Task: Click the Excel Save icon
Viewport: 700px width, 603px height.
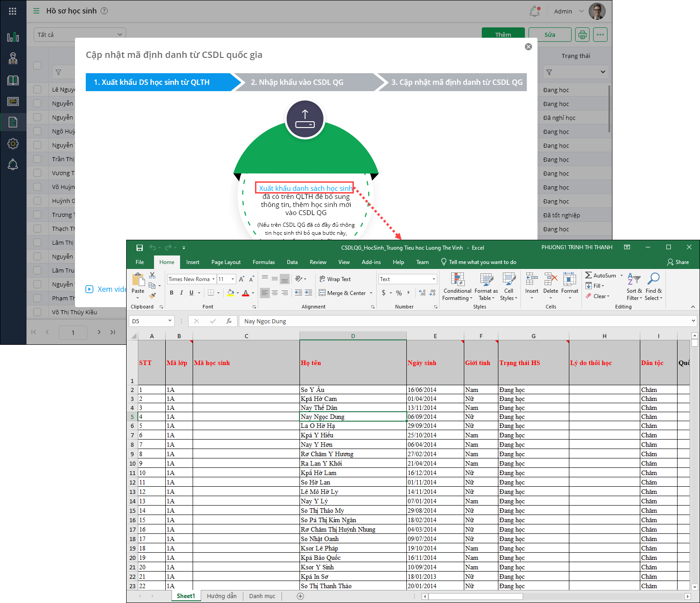Action: (x=140, y=248)
